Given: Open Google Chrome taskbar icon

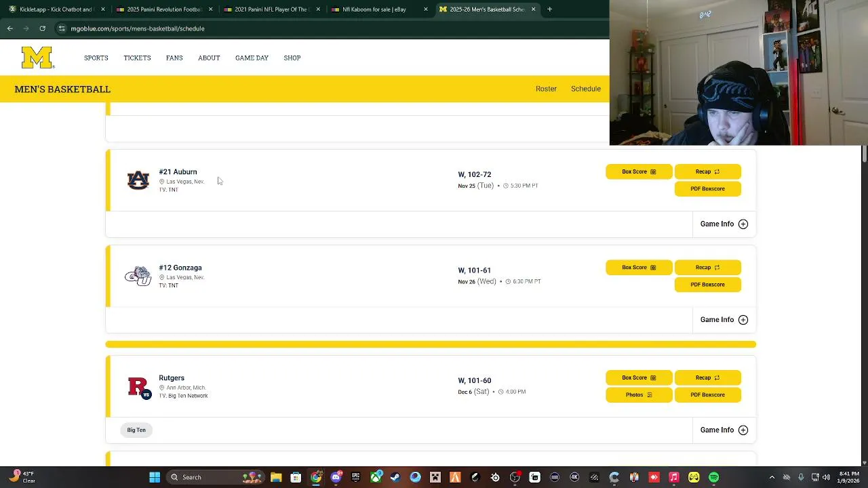Looking at the screenshot, I should 316,477.
